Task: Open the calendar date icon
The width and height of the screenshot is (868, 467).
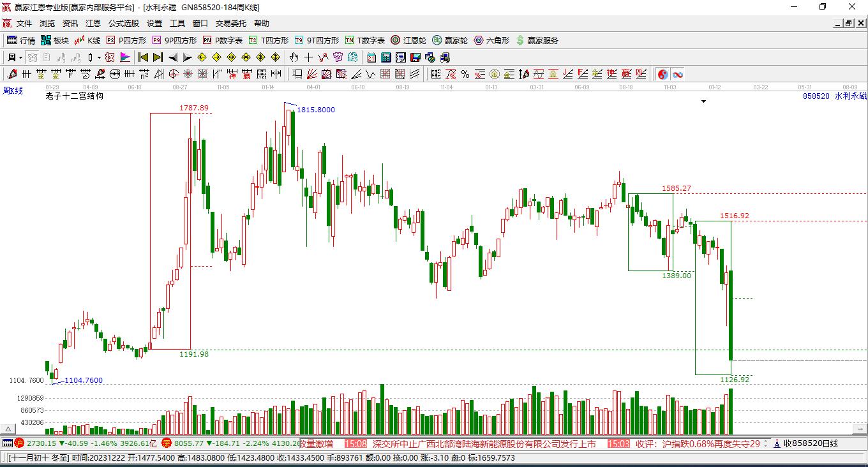Action: tap(371, 57)
